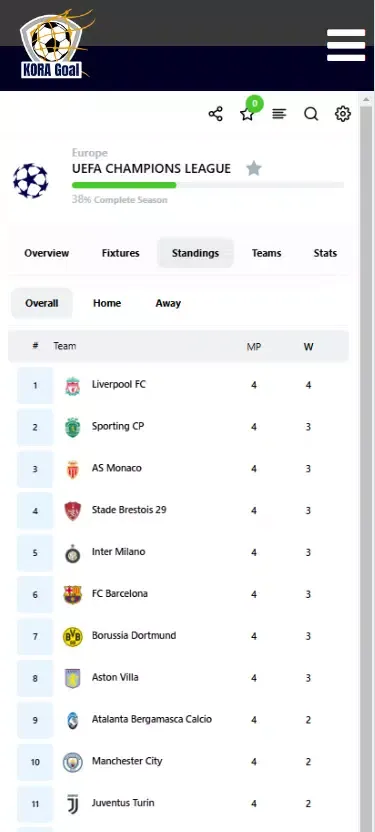Switch standings to Away filter
Viewport: 375px width, 832px height.
tap(168, 303)
